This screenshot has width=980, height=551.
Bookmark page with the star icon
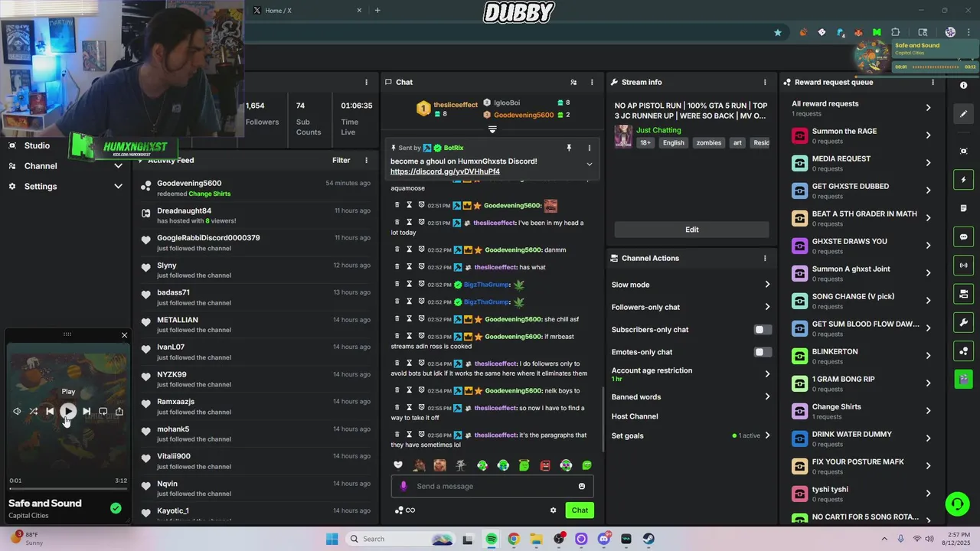pyautogui.click(x=778, y=32)
